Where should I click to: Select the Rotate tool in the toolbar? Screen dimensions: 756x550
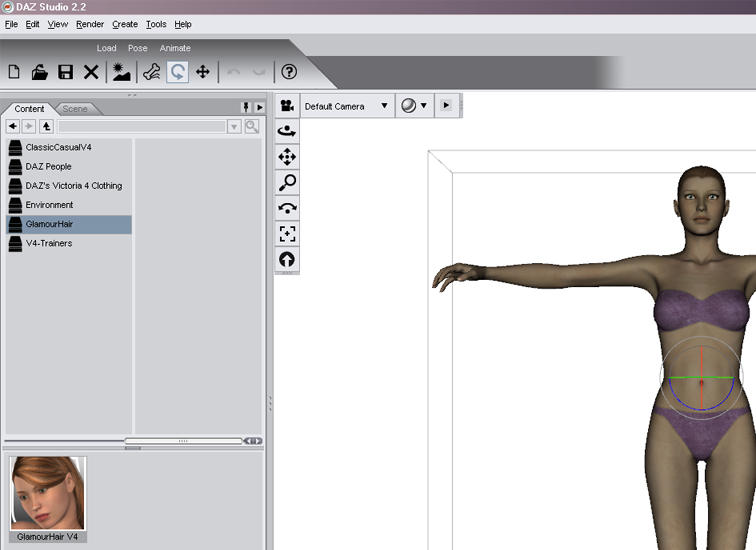177,72
